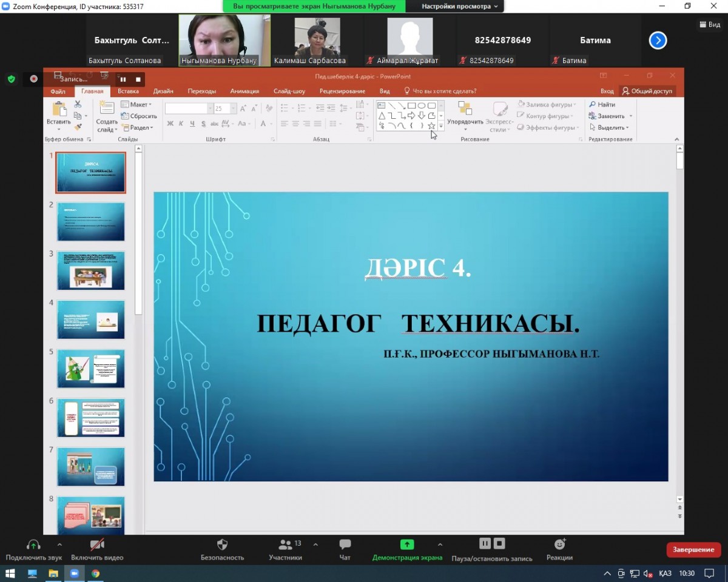The height and width of the screenshot is (582, 728).
Task: Click Security shield icon in Zoom toolbar
Action: point(222,544)
